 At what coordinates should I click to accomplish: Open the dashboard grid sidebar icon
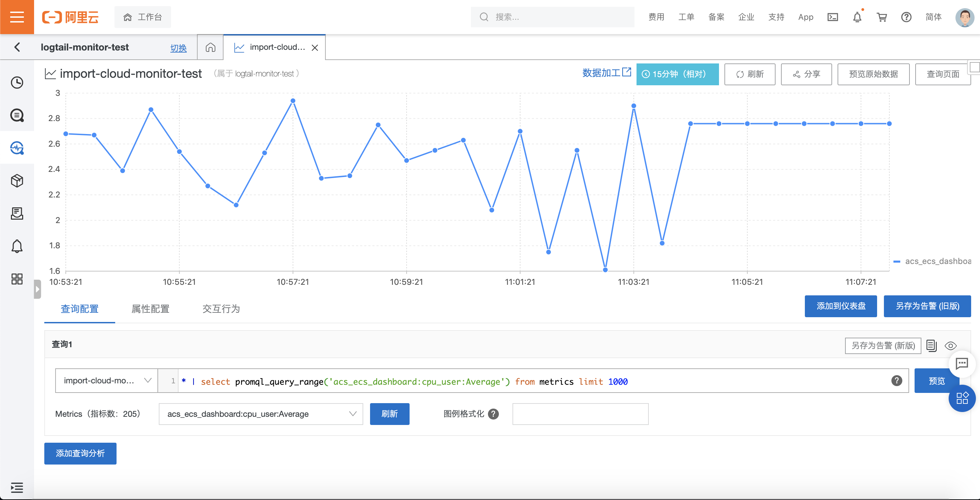point(17,279)
